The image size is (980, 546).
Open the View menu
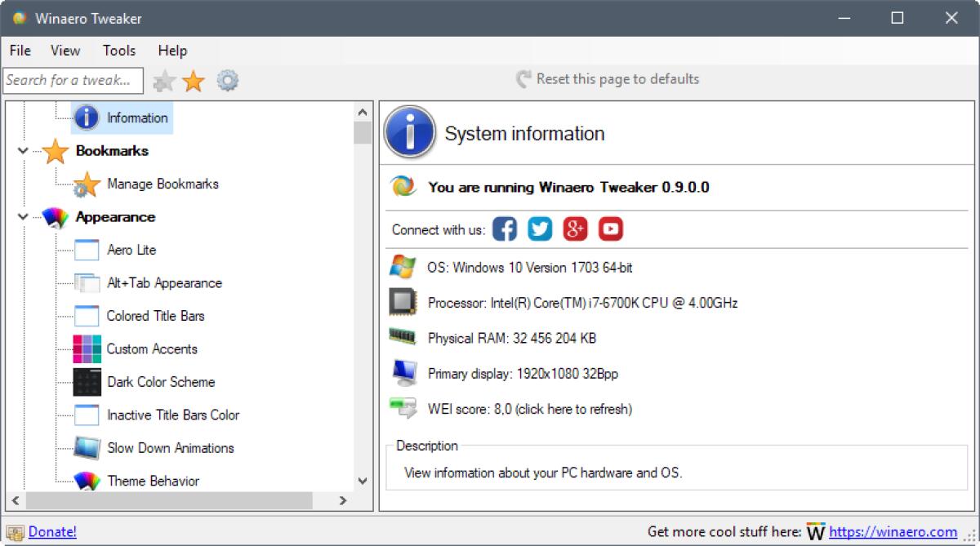click(65, 51)
